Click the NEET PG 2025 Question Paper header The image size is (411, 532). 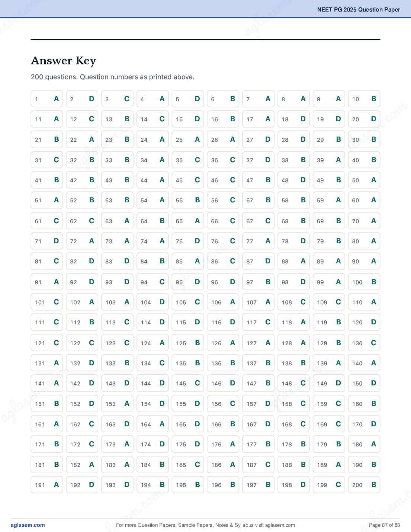pos(359,10)
